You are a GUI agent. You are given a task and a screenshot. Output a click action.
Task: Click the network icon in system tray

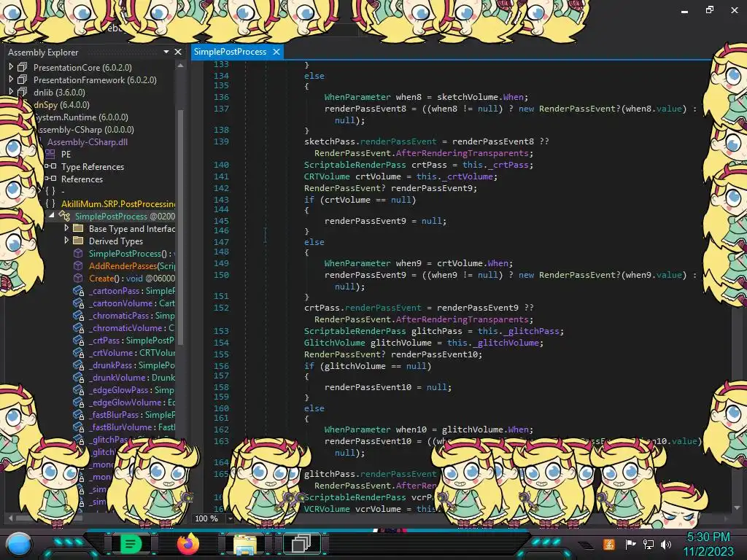coord(649,544)
